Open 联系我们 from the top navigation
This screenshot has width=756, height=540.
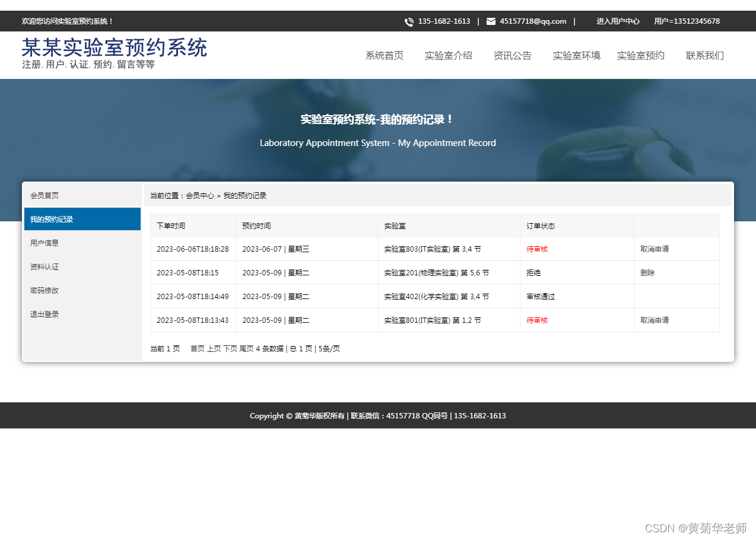[x=704, y=55]
